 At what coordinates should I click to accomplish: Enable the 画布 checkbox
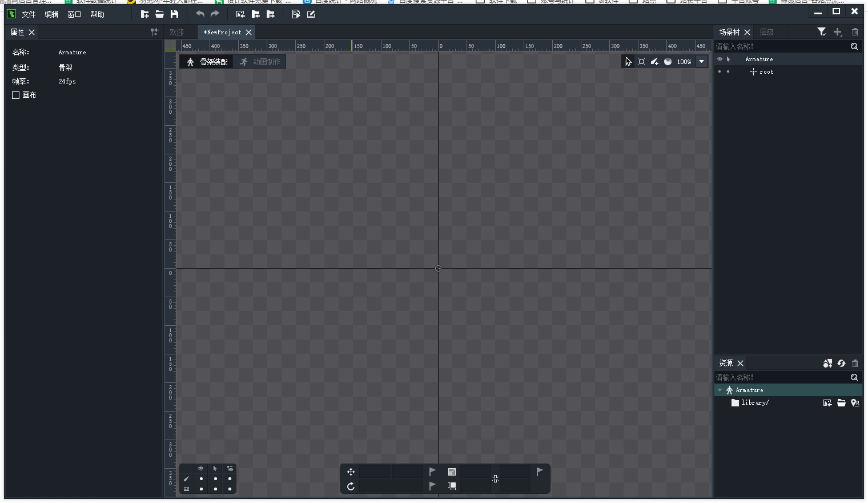point(16,95)
